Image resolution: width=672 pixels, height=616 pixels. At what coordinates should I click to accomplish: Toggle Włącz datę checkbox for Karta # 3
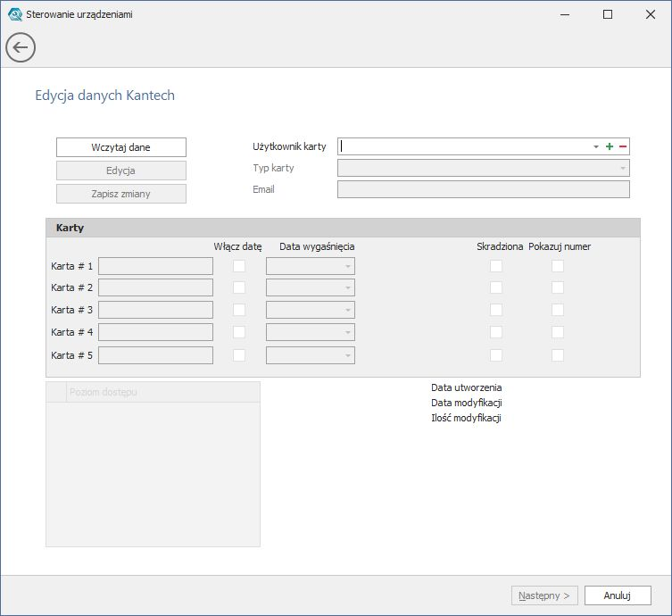click(x=239, y=310)
